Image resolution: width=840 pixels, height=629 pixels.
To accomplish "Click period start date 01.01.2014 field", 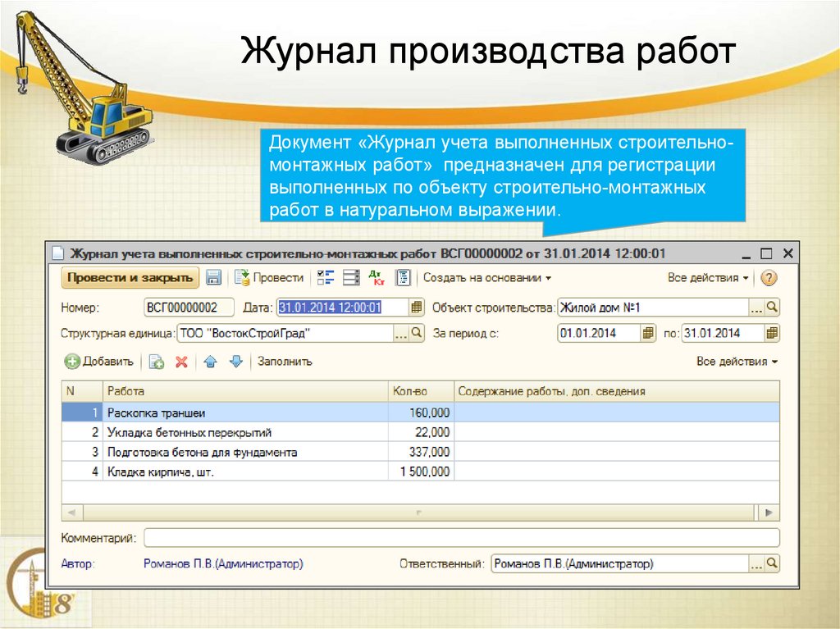I will tap(599, 333).
